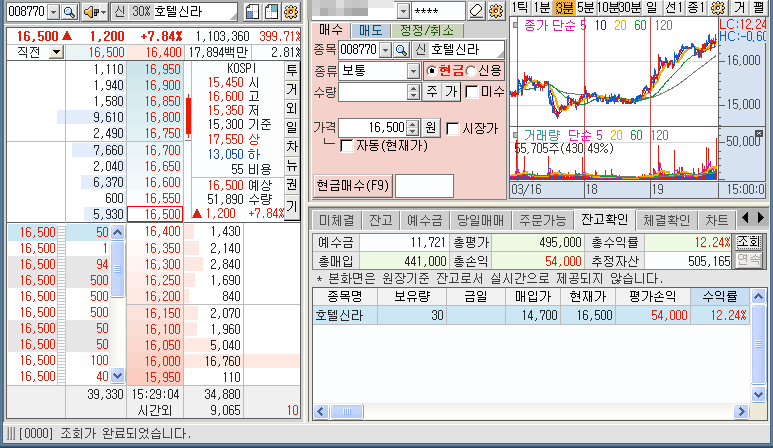Viewport: 773px width, 448px height.
Task: Click the 차 side button
Action: 292,146
